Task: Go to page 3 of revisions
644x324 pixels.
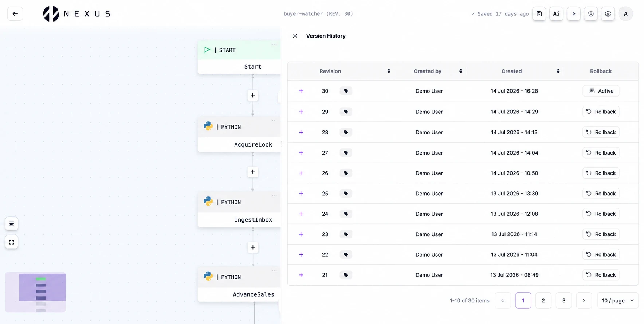Action: 563,301
